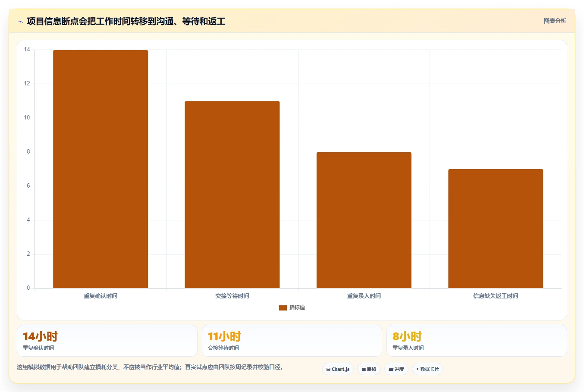
Task: Click the 重复确认时间 bar in chart
Action: (100, 169)
